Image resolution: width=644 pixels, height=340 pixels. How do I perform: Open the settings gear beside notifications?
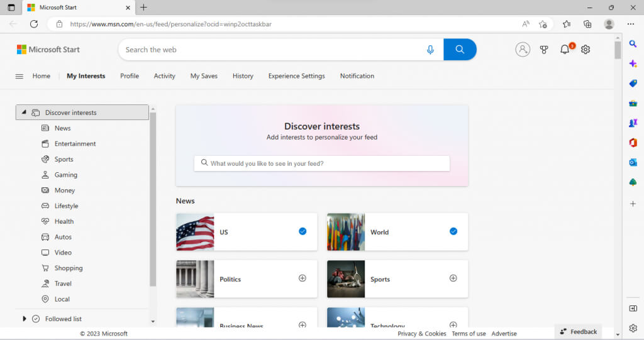[586, 50]
